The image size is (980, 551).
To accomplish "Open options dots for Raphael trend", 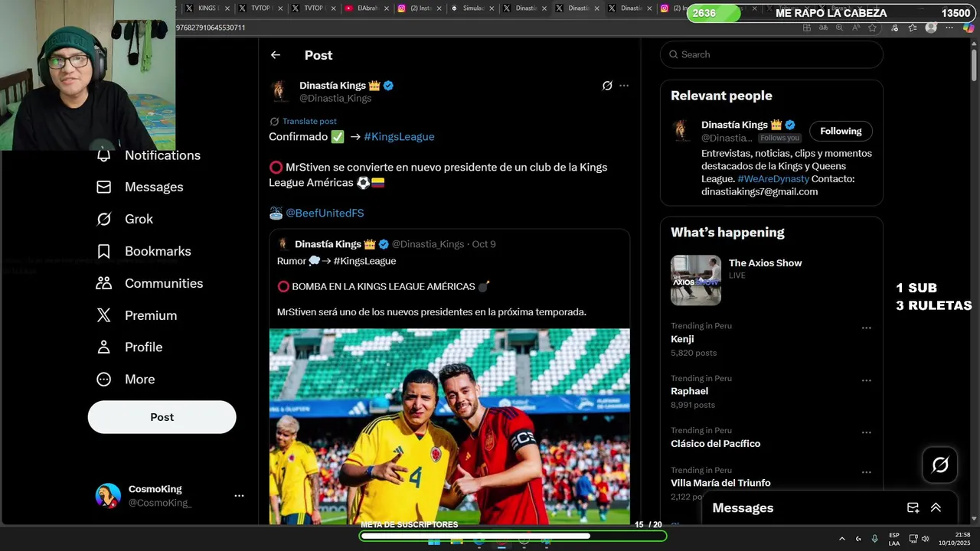I will point(867,380).
